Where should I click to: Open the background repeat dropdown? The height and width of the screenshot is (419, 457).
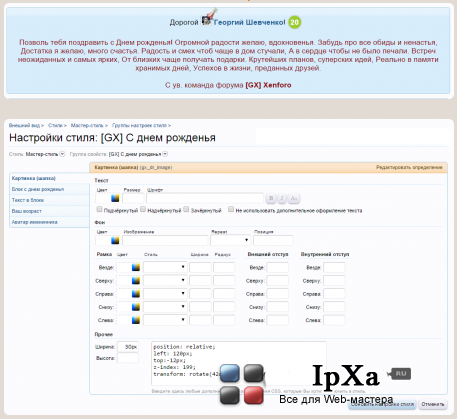point(230,240)
